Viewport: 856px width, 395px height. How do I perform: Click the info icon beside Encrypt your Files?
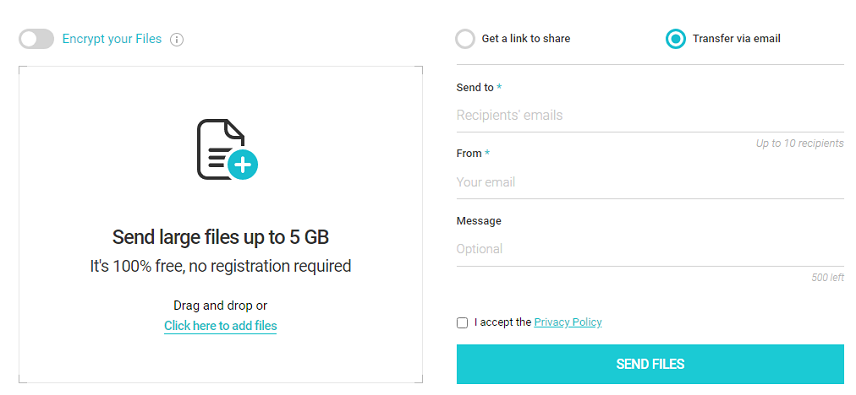176,40
